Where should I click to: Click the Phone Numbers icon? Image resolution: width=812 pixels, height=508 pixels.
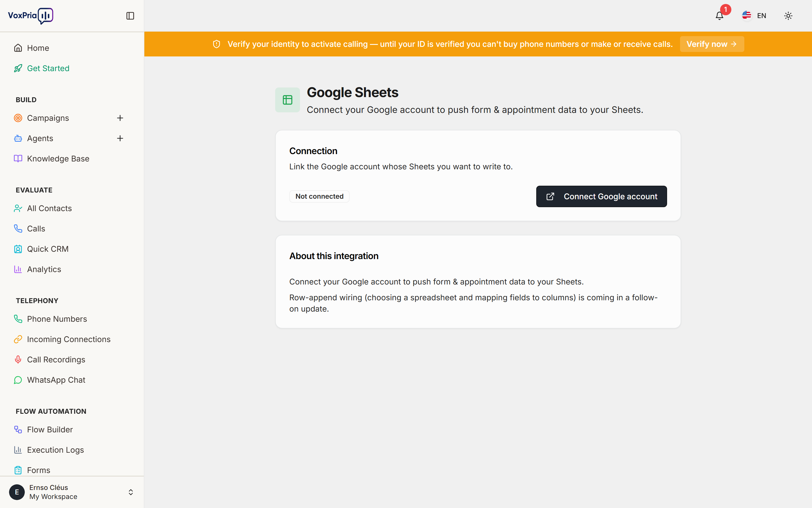coord(18,319)
